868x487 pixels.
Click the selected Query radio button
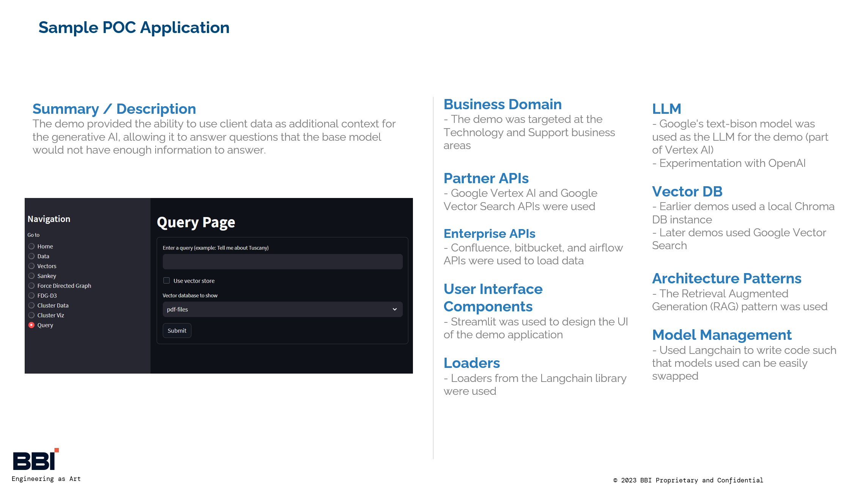pyautogui.click(x=32, y=325)
